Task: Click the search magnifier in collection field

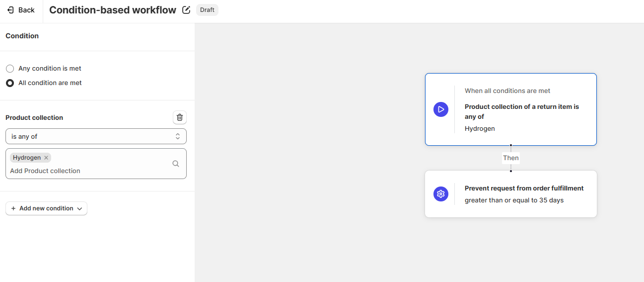Action: [x=176, y=164]
